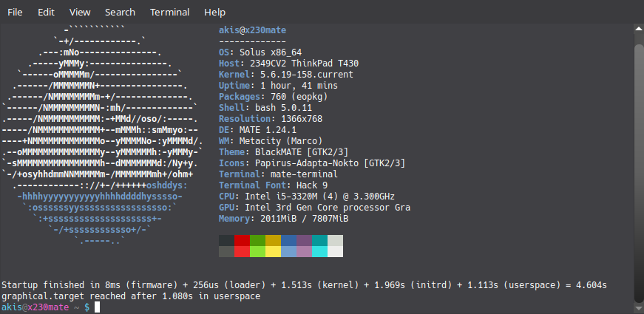
Task: Click the dark purple color block
Action: click(305, 241)
